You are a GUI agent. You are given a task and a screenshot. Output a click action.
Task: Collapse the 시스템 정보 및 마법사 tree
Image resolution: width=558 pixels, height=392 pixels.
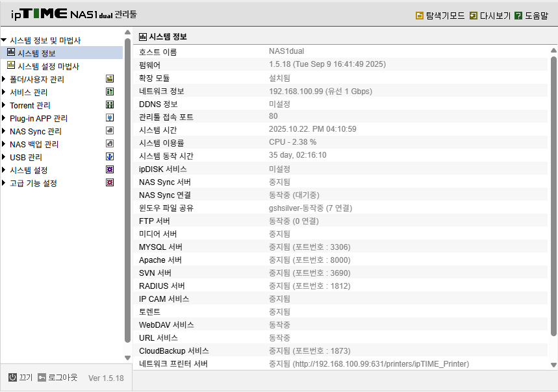[4, 40]
